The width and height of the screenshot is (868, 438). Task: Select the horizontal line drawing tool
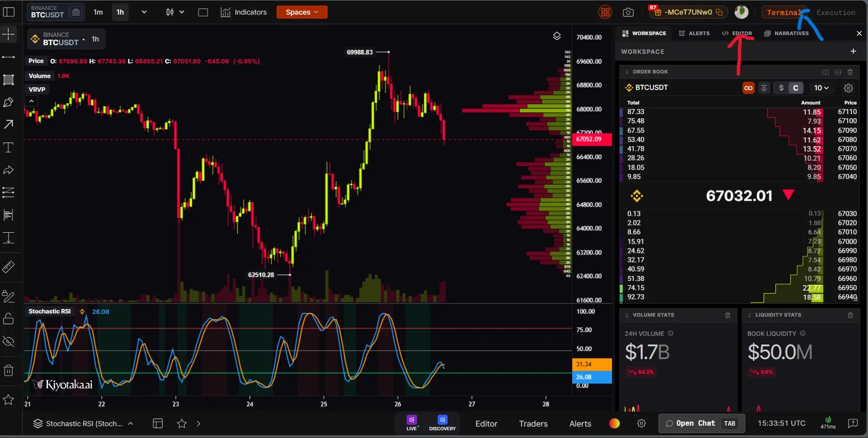click(x=9, y=57)
